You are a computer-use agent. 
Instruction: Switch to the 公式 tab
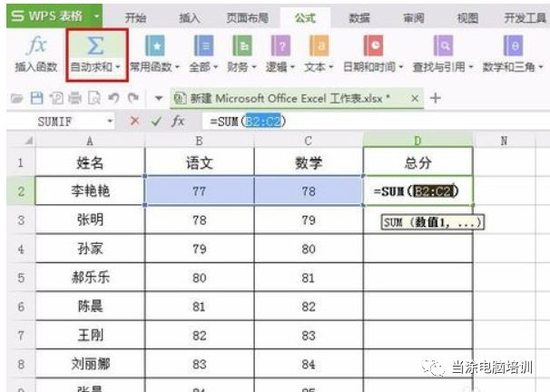tap(305, 17)
